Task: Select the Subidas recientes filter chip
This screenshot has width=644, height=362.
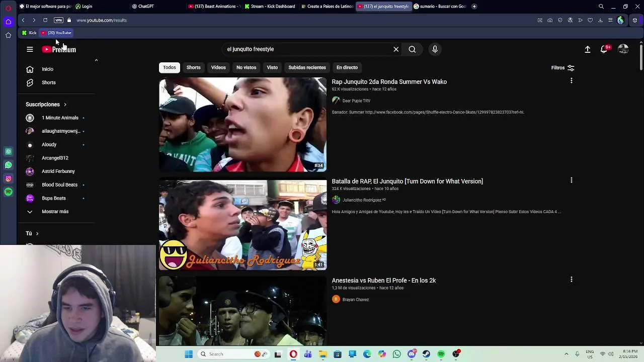Action: coord(307,67)
